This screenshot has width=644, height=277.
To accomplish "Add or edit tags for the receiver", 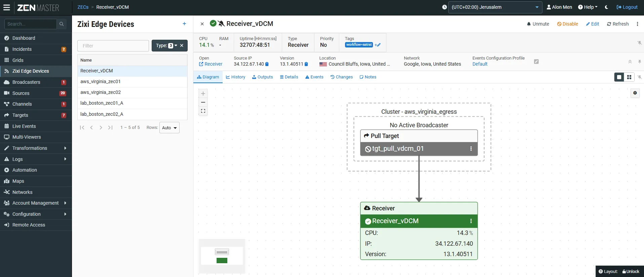I will click(378, 45).
